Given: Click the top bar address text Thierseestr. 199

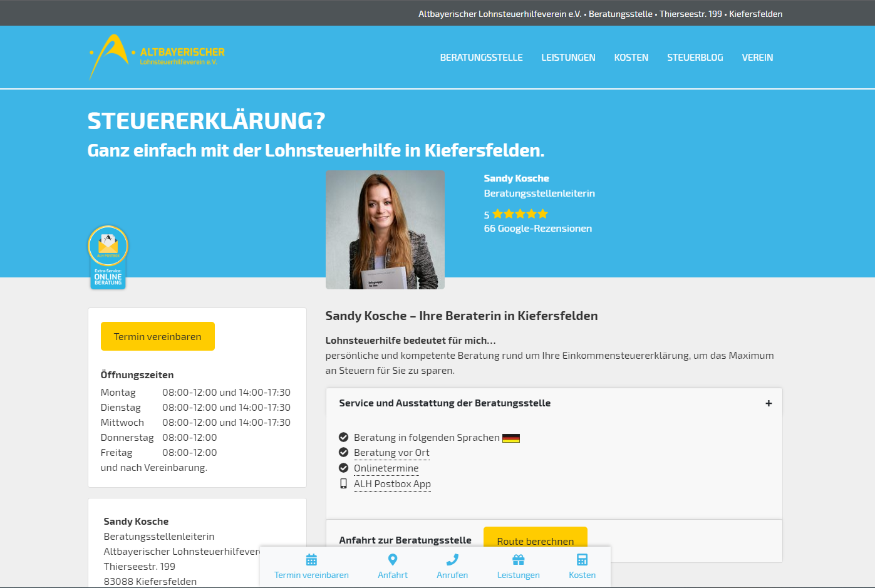Looking at the screenshot, I should coord(691,14).
